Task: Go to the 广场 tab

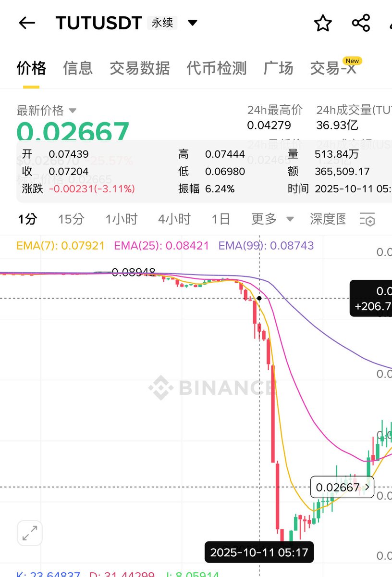Action: (278, 68)
